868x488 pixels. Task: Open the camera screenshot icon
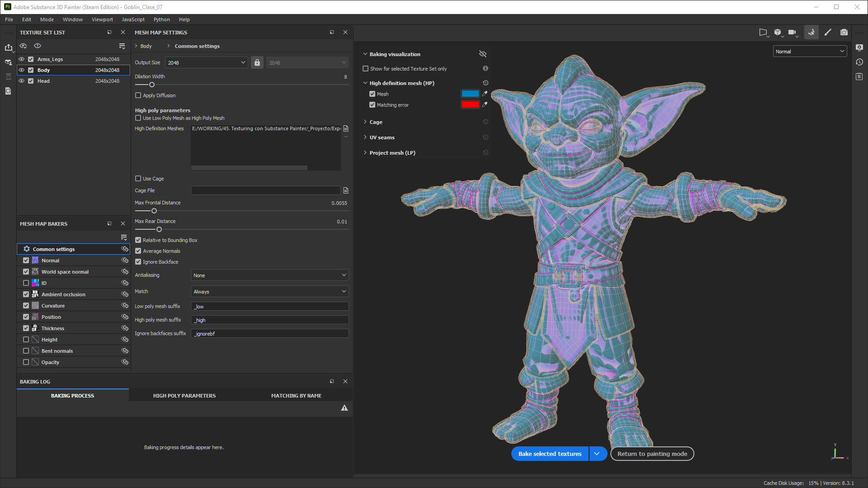tap(844, 33)
